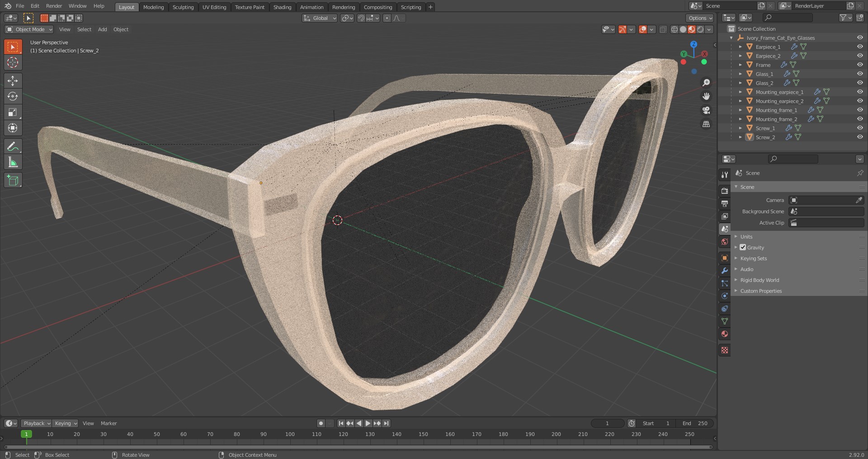The height and width of the screenshot is (459, 868).
Task: Toggle auto keying record button
Action: (321, 423)
